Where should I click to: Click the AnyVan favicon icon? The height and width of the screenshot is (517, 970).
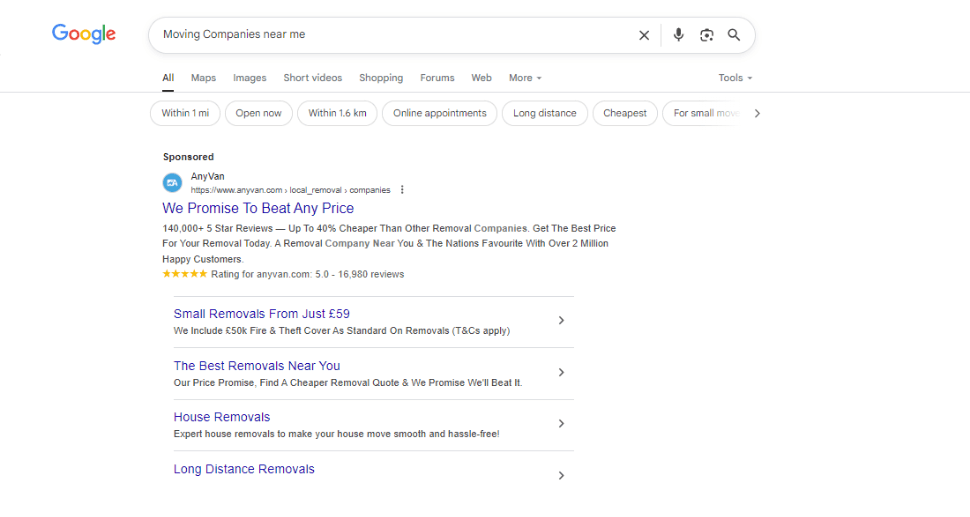click(x=172, y=183)
